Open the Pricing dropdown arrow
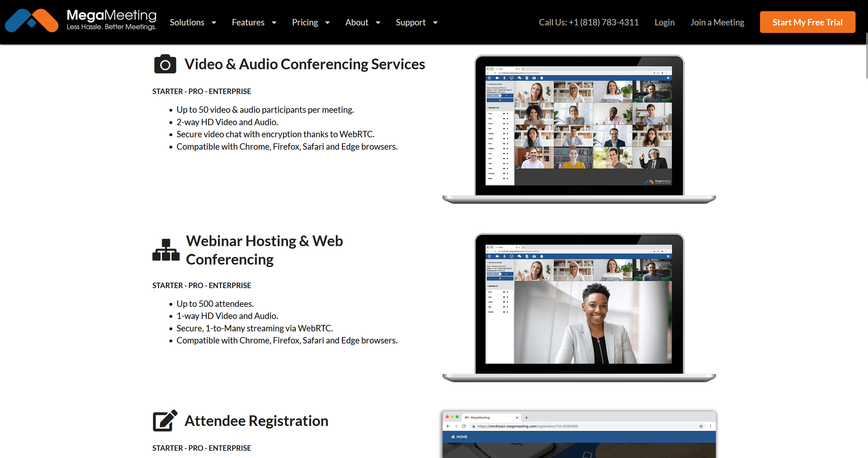This screenshot has height=458, width=868. pyautogui.click(x=327, y=23)
